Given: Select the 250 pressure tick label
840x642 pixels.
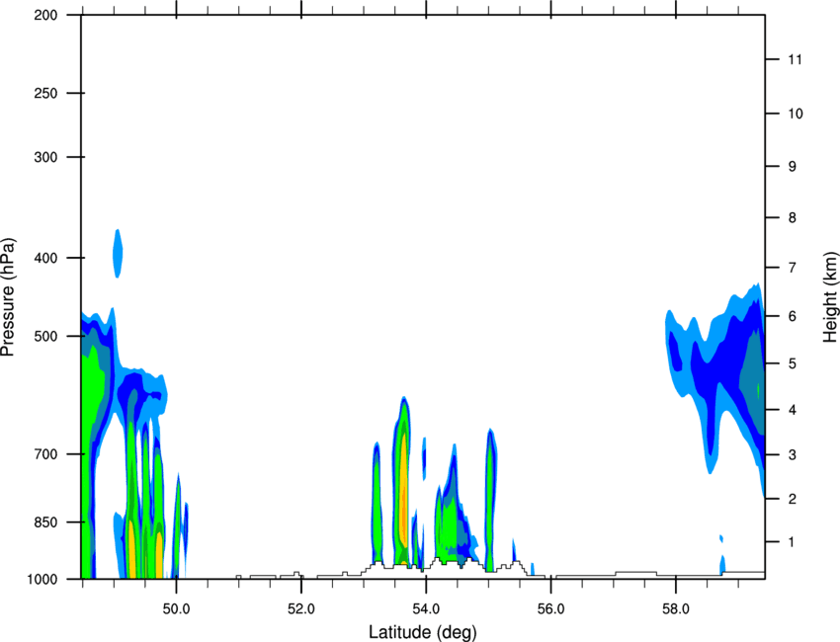Looking at the screenshot, I should click(x=45, y=93).
